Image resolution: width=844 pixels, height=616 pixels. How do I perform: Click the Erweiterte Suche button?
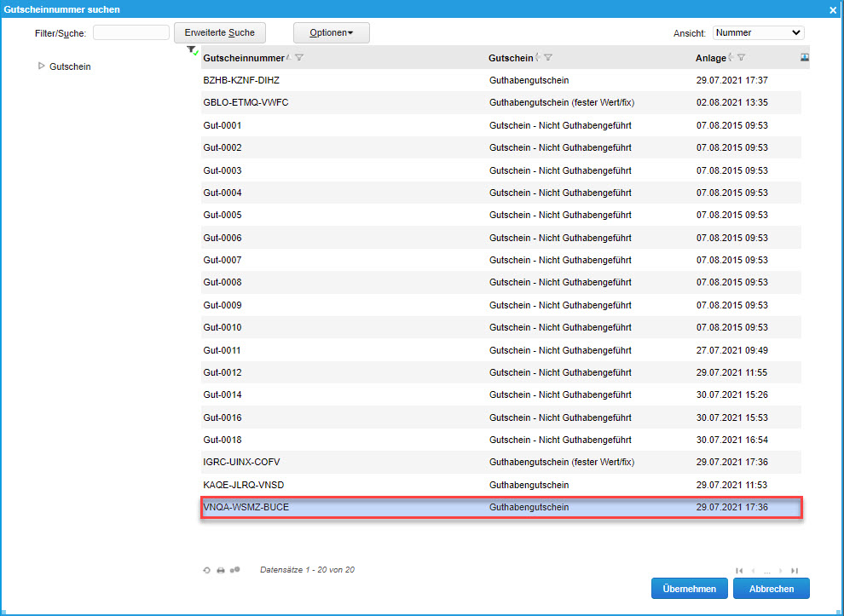220,33
